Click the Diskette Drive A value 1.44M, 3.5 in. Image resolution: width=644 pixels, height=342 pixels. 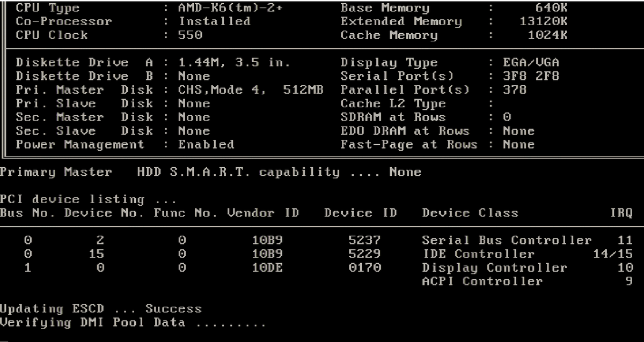click(235, 63)
